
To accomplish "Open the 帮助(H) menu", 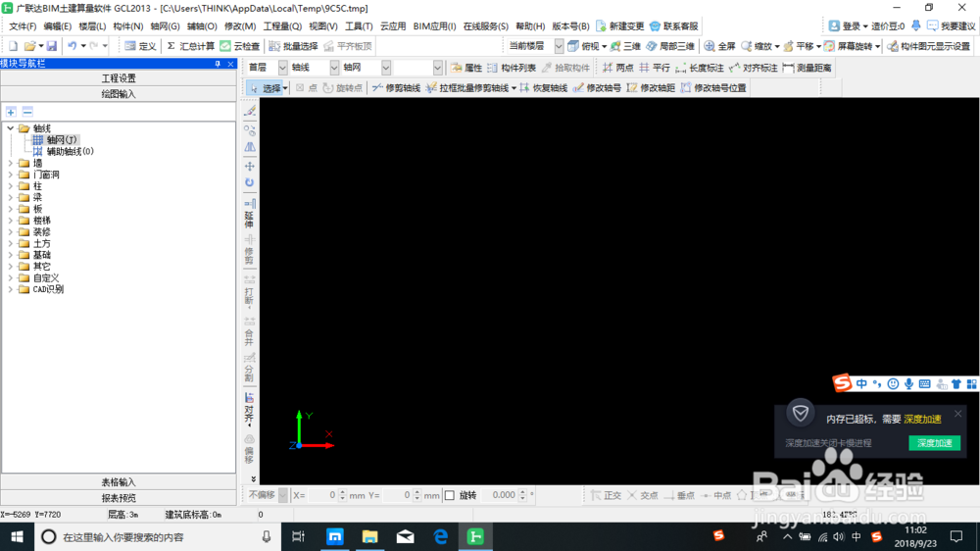I will pyautogui.click(x=530, y=26).
